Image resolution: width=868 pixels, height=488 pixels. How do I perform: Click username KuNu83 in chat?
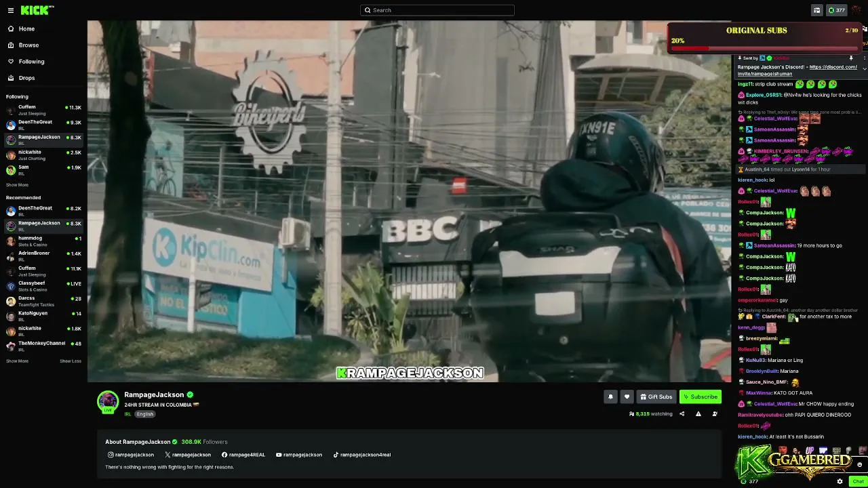point(755,361)
